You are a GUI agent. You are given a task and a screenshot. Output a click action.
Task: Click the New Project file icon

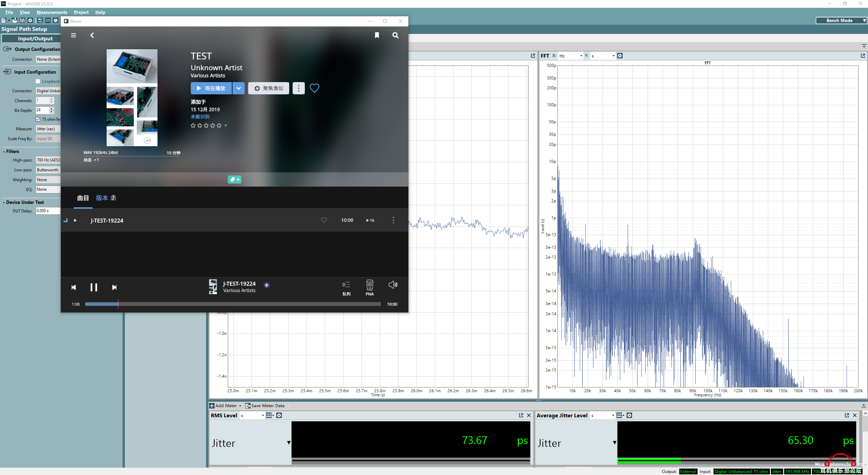tap(3, 20)
